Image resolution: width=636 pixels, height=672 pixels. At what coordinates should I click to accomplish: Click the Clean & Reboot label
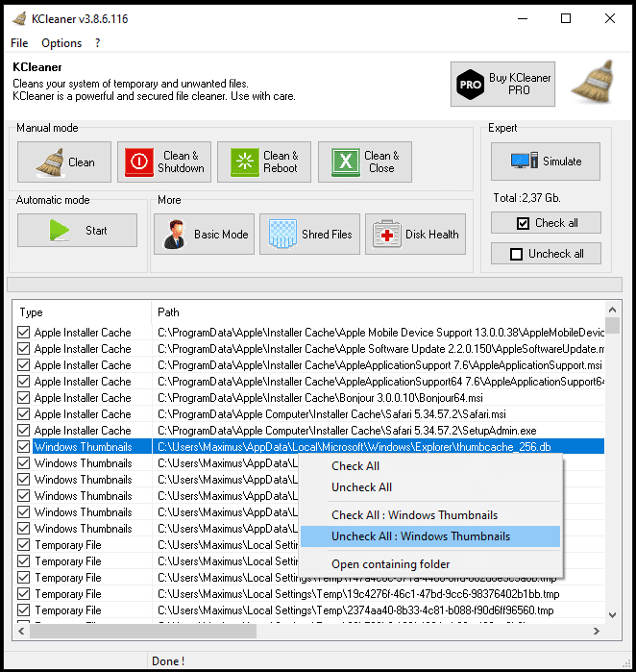(281, 162)
